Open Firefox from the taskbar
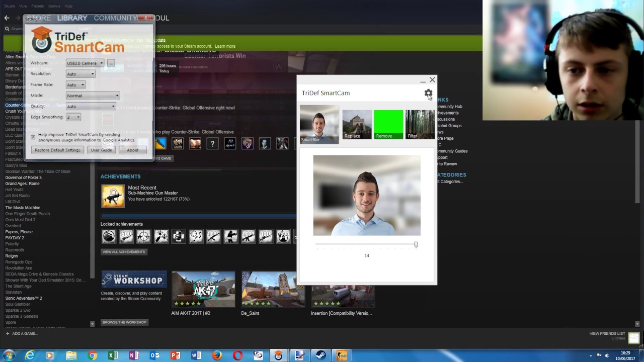 pyautogui.click(x=217, y=355)
